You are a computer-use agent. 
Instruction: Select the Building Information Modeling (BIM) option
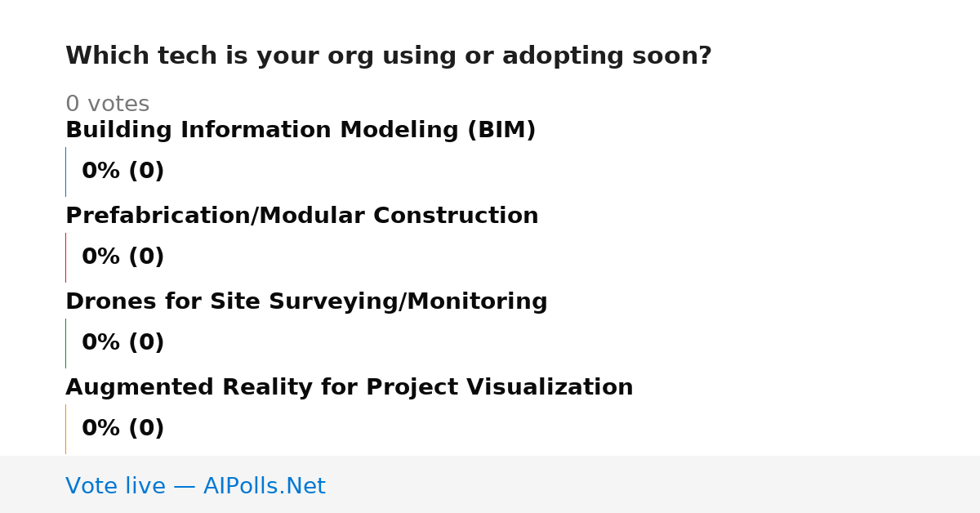[x=301, y=130]
